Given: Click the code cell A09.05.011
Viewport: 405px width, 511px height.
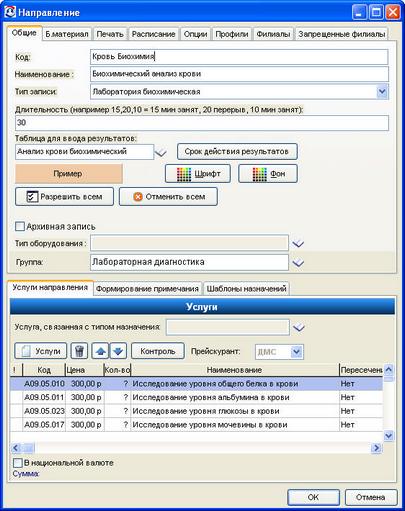Looking at the screenshot, I should coord(44,397).
